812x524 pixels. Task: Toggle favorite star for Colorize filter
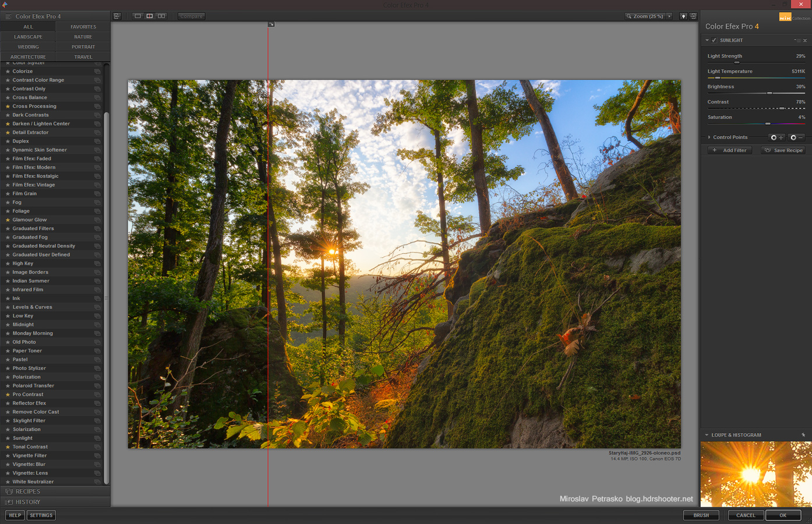click(x=8, y=72)
